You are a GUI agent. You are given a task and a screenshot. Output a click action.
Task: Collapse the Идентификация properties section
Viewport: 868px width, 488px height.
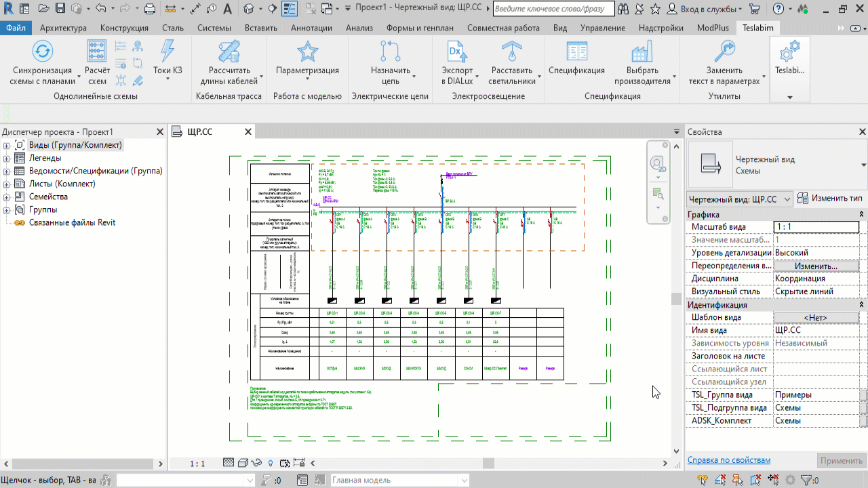[x=862, y=305]
